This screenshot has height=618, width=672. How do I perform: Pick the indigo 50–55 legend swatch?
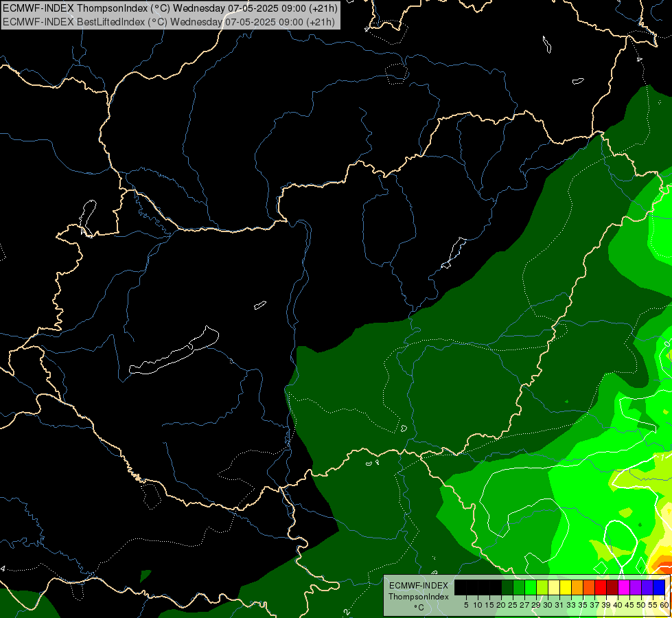pyautogui.click(x=647, y=587)
